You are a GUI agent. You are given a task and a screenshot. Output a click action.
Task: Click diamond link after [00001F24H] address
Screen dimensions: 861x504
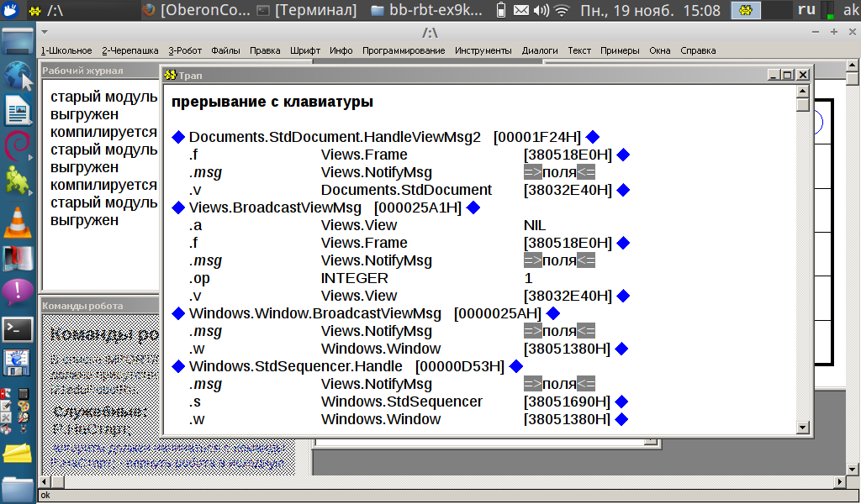(593, 137)
